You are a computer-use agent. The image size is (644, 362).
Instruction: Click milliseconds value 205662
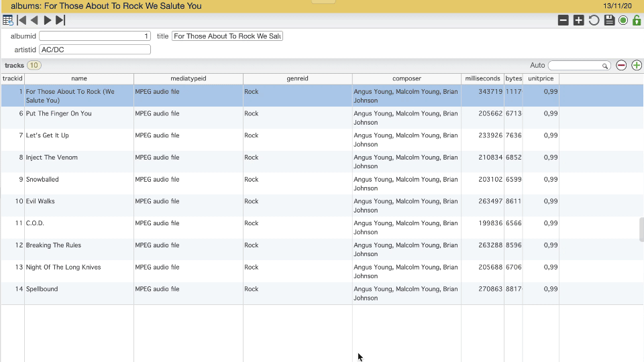point(490,113)
